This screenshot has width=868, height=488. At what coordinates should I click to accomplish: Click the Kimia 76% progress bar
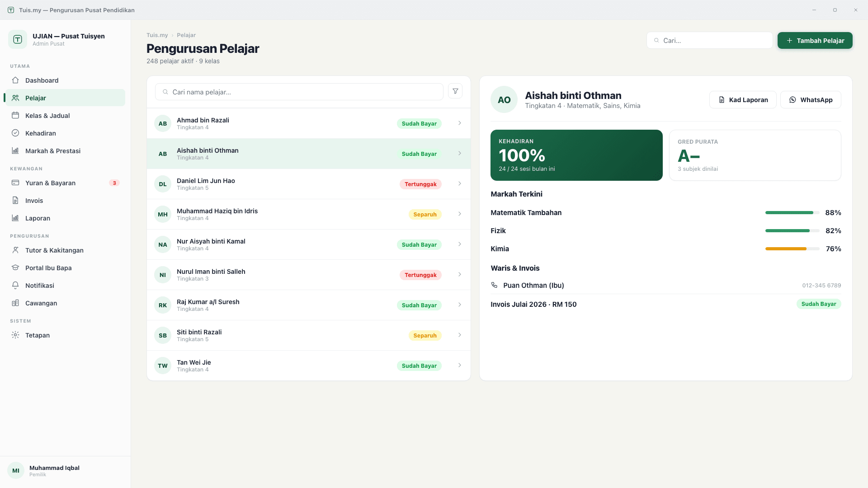(x=792, y=249)
